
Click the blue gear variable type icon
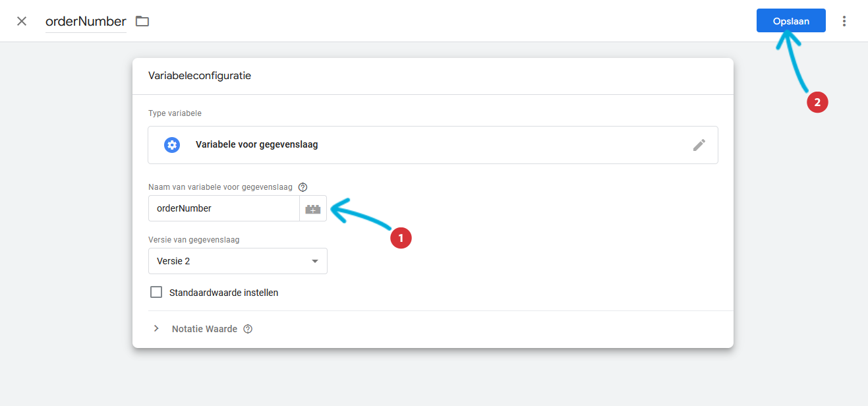coord(172,145)
